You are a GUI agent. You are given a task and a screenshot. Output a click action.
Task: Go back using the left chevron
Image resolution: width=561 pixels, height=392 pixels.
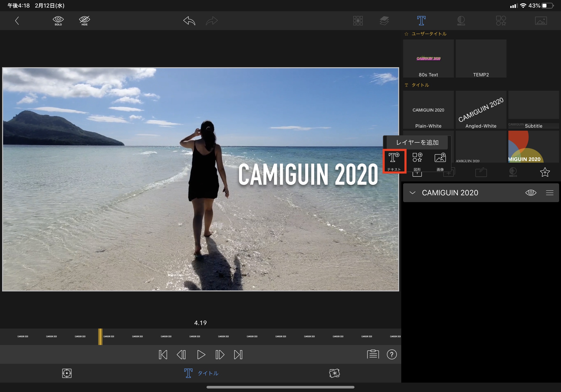pyautogui.click(x=17, y=21)
